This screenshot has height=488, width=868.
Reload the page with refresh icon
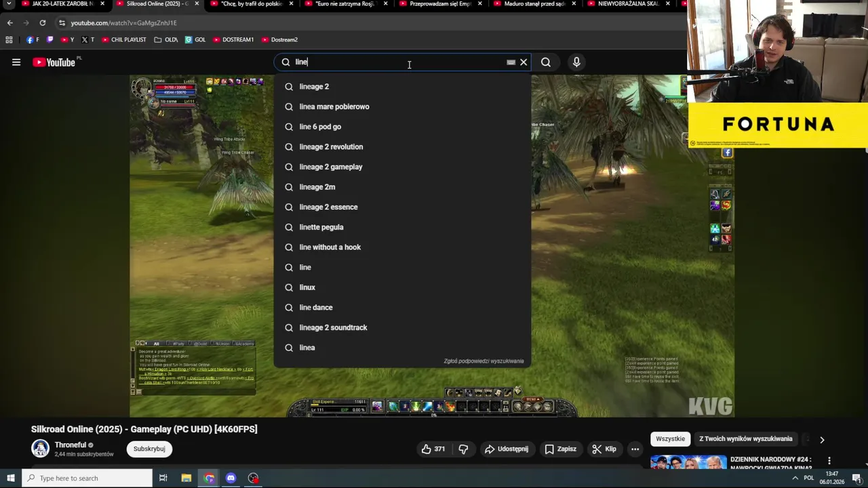click(x=42, y=22)
